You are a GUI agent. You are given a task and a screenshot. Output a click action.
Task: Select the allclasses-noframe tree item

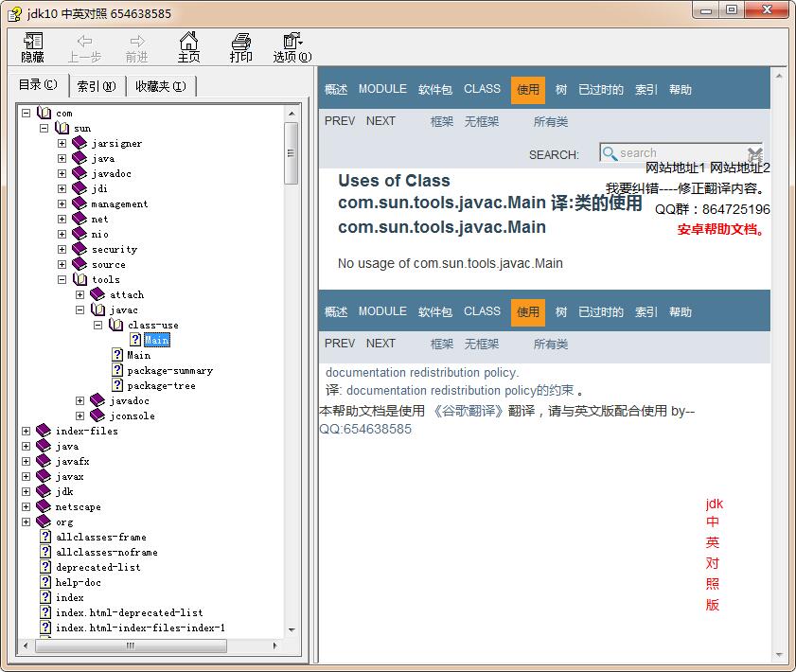click(107, 552)
